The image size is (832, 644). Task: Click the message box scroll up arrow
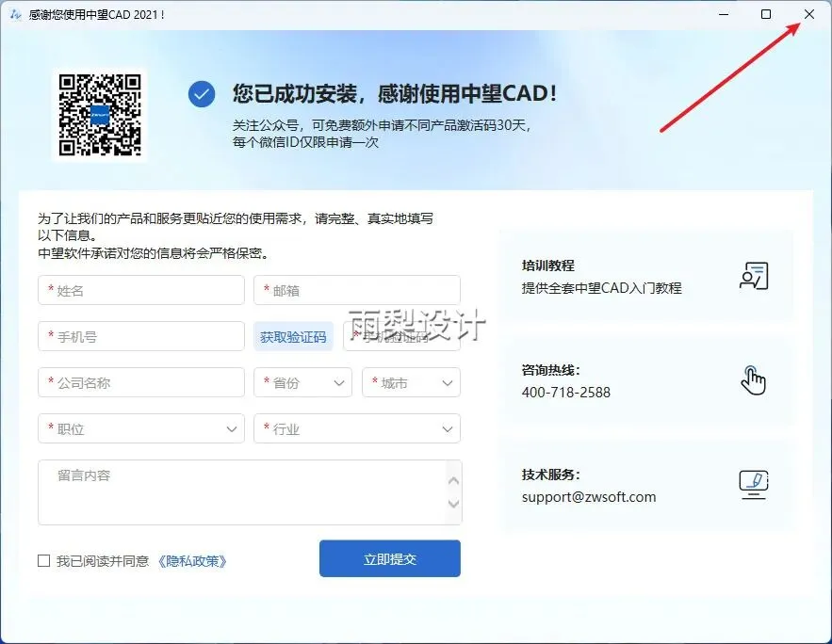pos(453,481)
